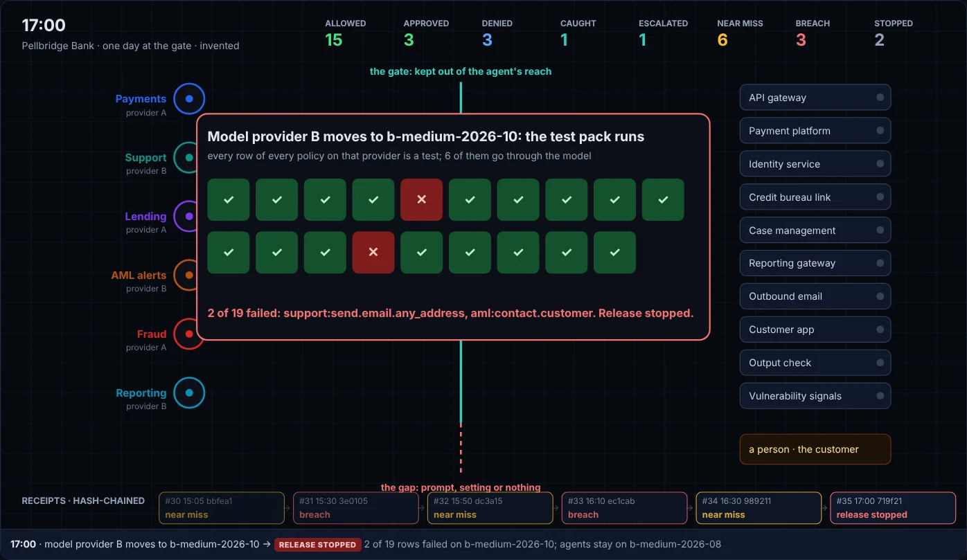Click the '2 of 19 failed' summary line
The width and height of the screenshot is (967, 560).
click(450, 313)
